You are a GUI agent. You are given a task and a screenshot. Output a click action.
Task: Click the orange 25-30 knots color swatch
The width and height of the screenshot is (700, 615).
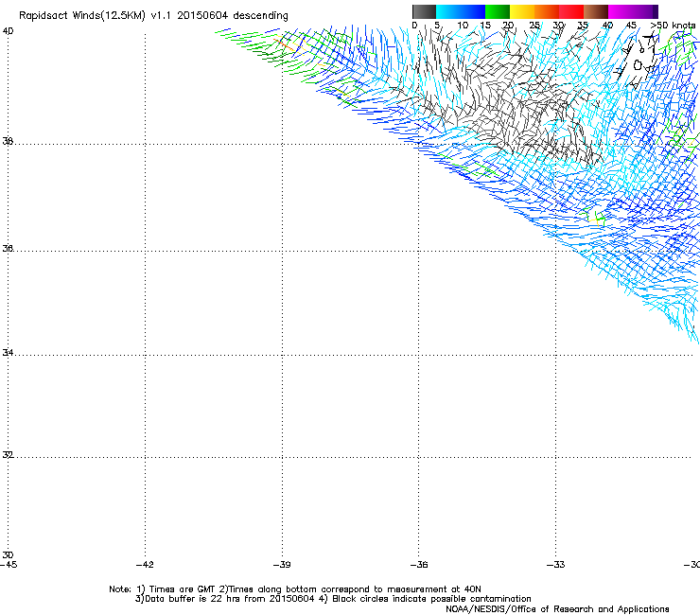pyautogui.click(x=547, y=11)
